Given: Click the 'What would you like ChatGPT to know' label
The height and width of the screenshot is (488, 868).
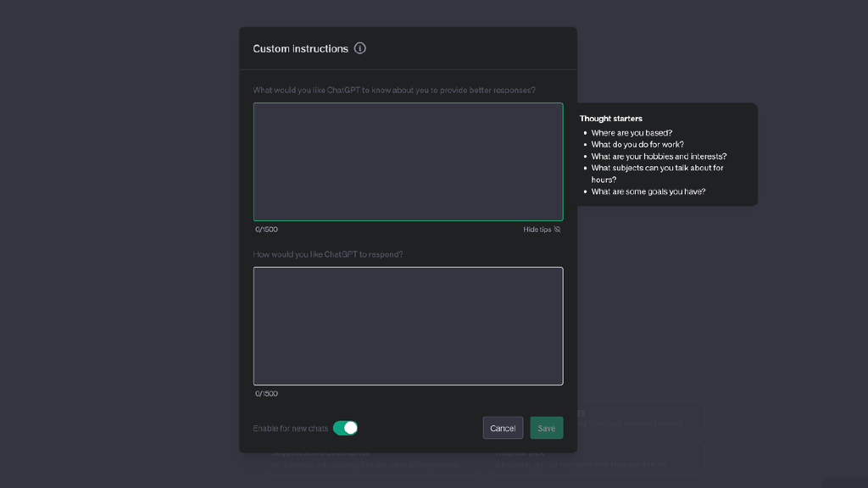Looking at the screenshot, I should click(x=393, y=90).
